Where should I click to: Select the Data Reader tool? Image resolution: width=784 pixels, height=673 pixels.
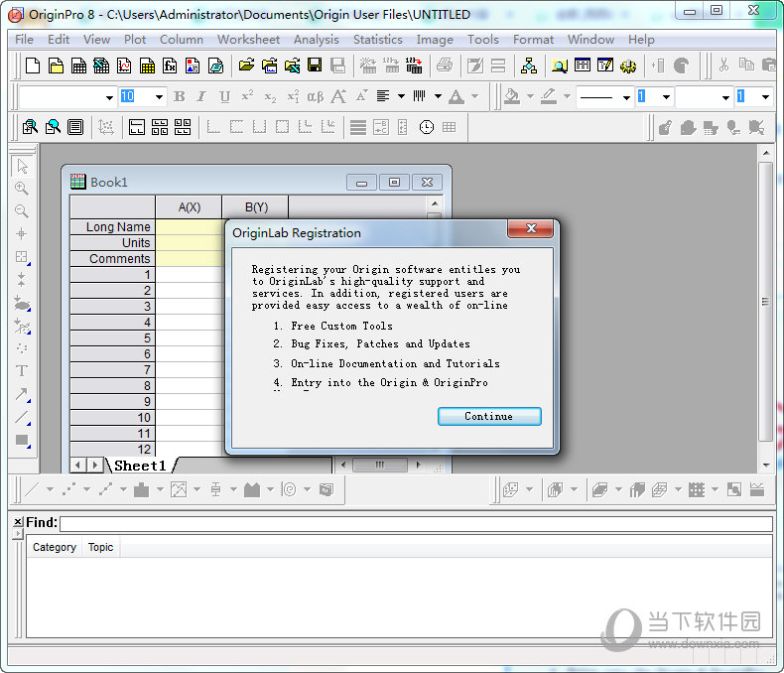click(x=22, y=256)
